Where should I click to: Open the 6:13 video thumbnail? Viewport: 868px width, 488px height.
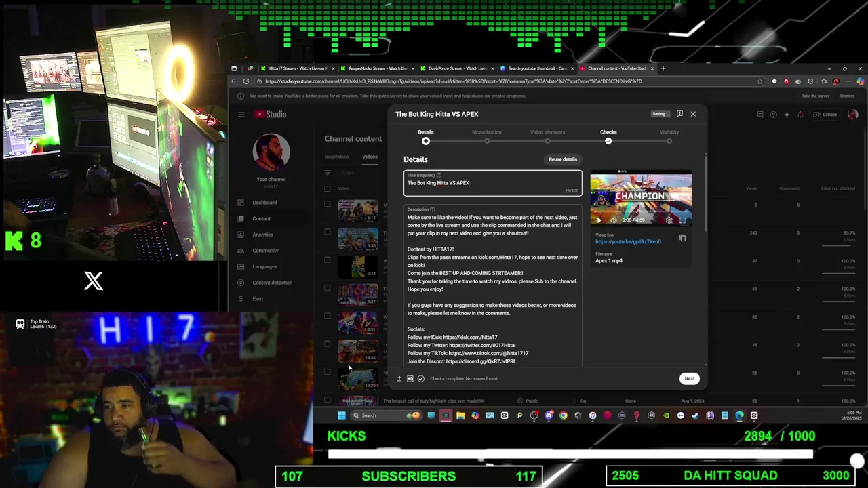(358, 211)
